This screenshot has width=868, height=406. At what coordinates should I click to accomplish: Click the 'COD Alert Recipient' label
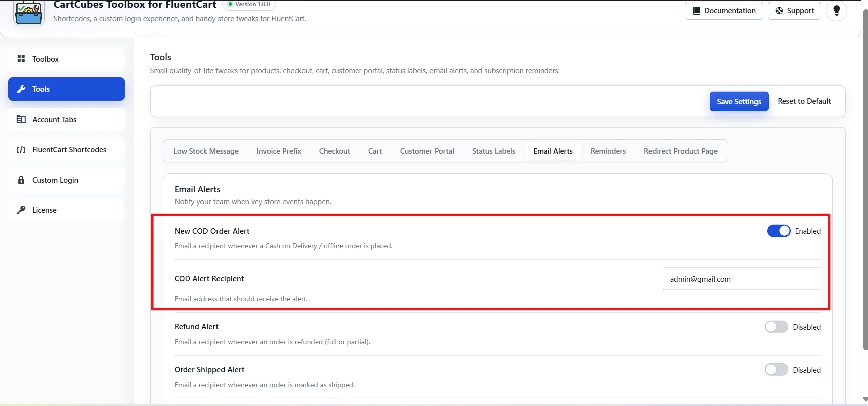(209, 279)
